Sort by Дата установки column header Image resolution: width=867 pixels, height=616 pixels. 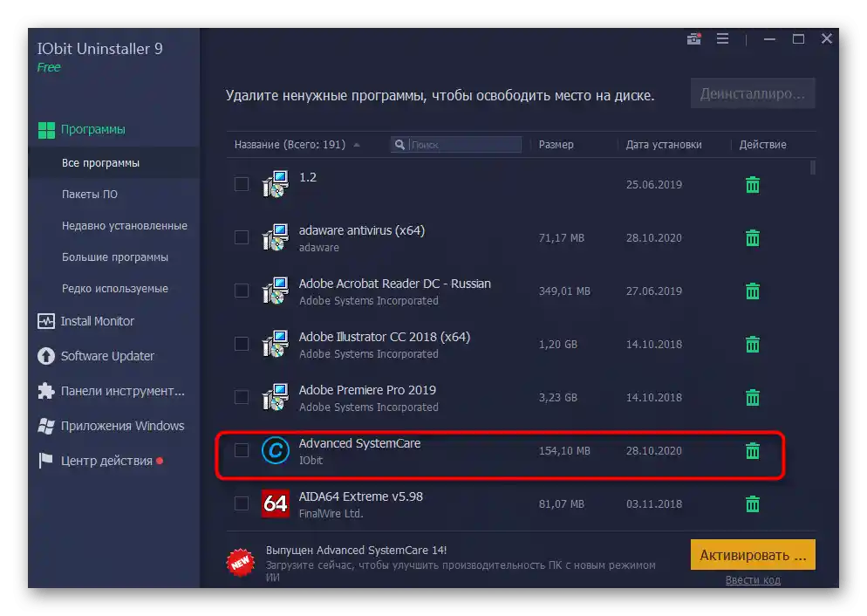(664, 144)
